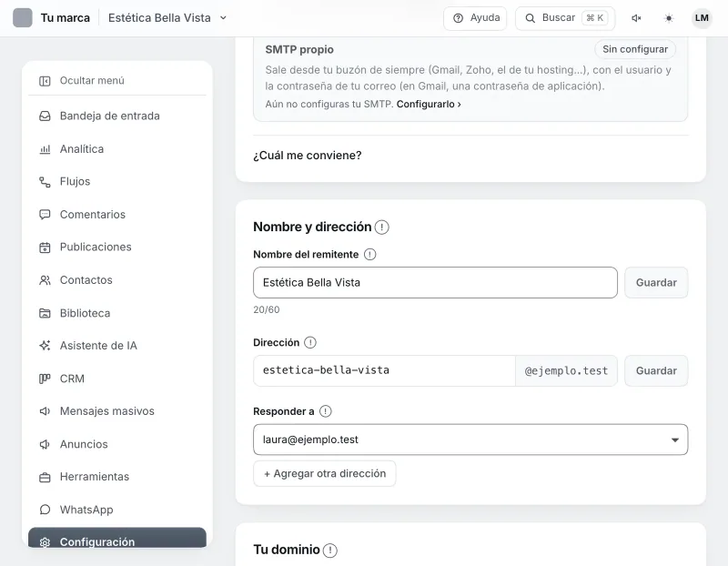The image size is (728, 566).
Task: Open the LM user avatar menu
Action: pyautogui.click(x=702, y=18)
